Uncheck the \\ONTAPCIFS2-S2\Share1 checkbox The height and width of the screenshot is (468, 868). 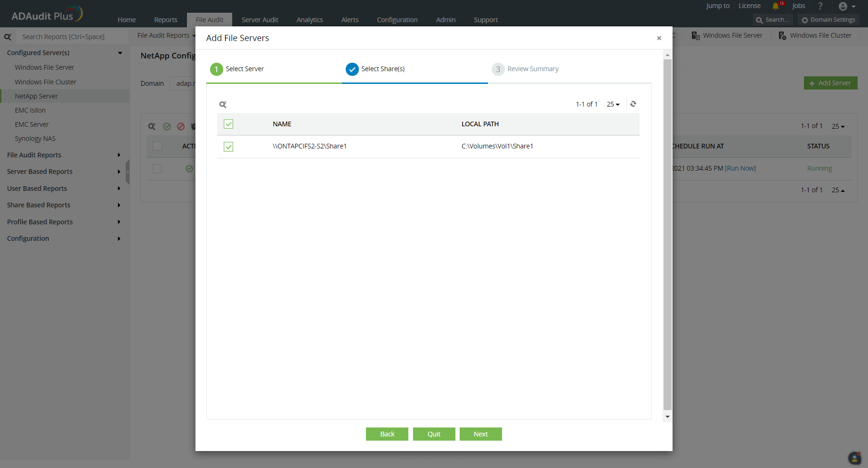tap(228, 147)
